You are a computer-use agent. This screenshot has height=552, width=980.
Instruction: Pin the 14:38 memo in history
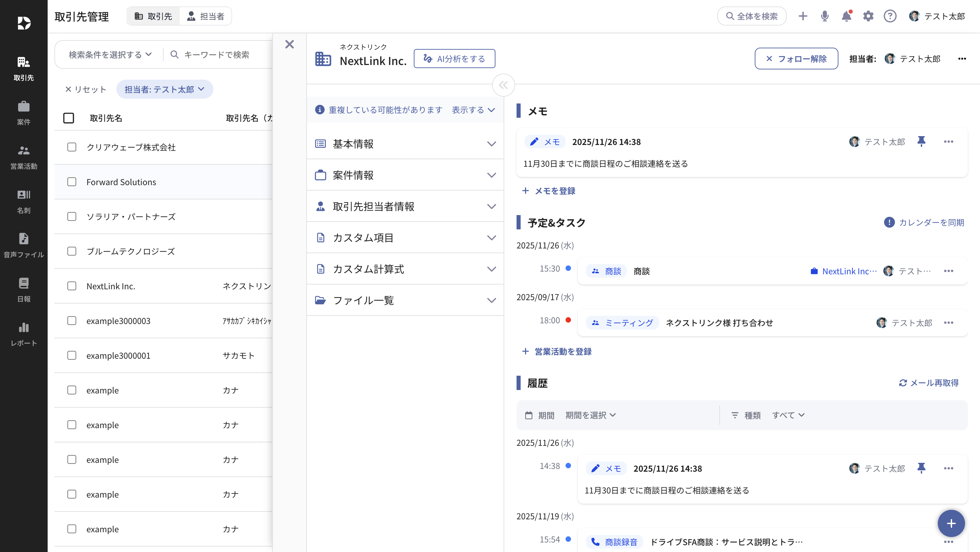click(921, 468)
